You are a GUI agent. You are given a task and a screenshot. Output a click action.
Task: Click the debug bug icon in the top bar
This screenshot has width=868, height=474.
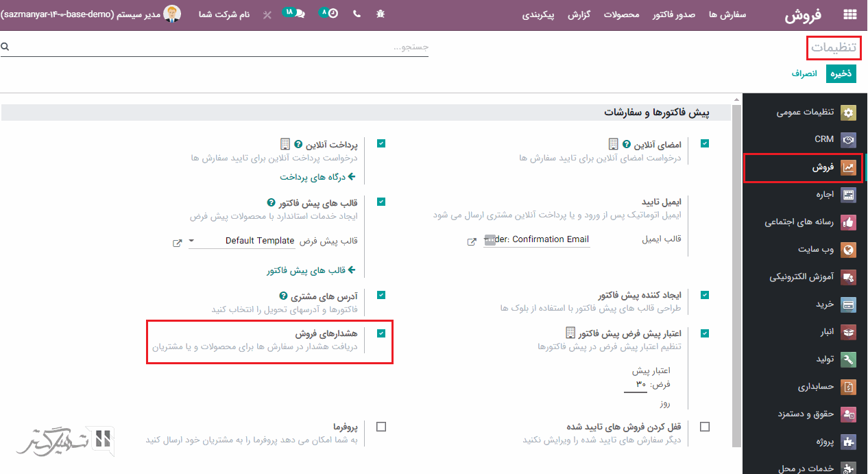click(x=381, y=14)
